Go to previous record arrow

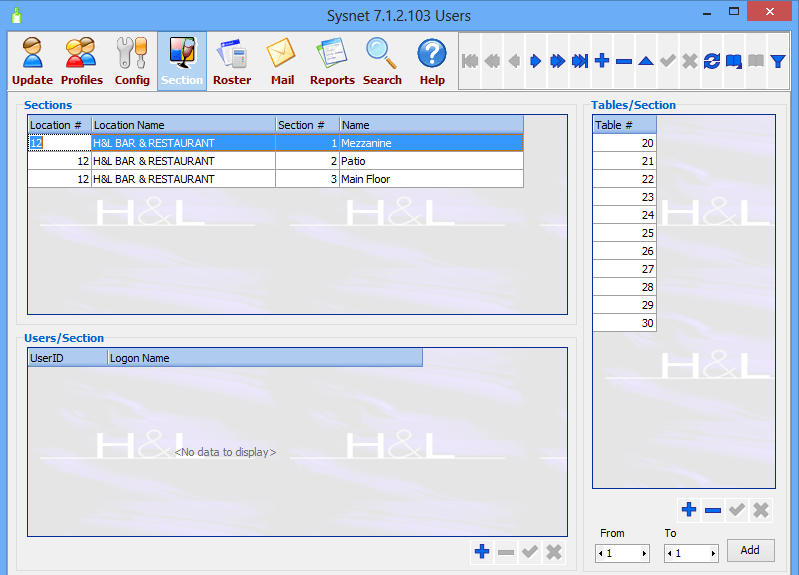pyautogui.click(x=514, y=61)
